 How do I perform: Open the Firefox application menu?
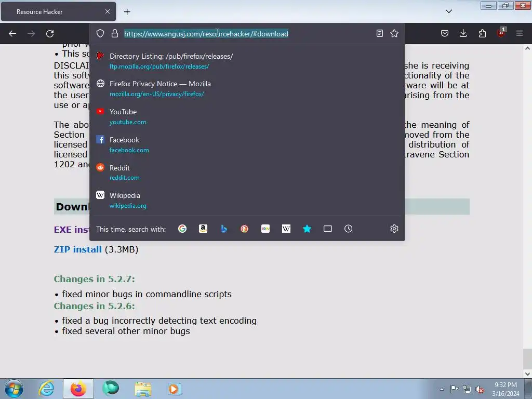tap(520, 33)
